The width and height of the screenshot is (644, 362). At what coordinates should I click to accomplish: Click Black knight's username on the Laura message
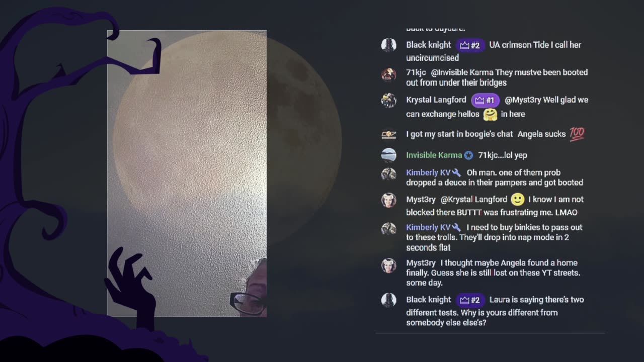point(428,300)
